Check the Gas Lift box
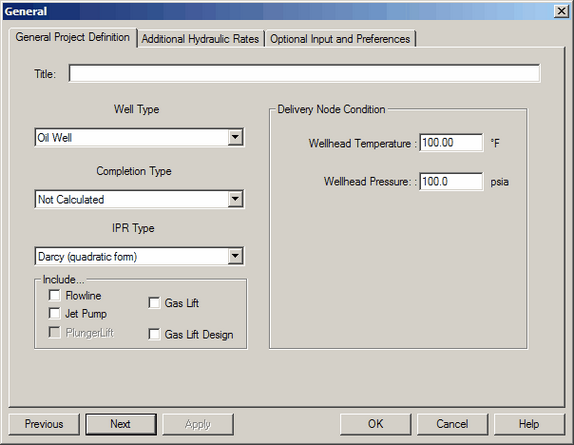The height and width of the screenshot is (445, 574). coord(154,303)
